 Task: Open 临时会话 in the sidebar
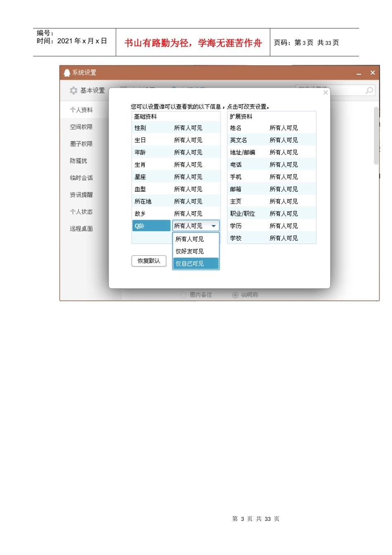(x=81, y=178)
